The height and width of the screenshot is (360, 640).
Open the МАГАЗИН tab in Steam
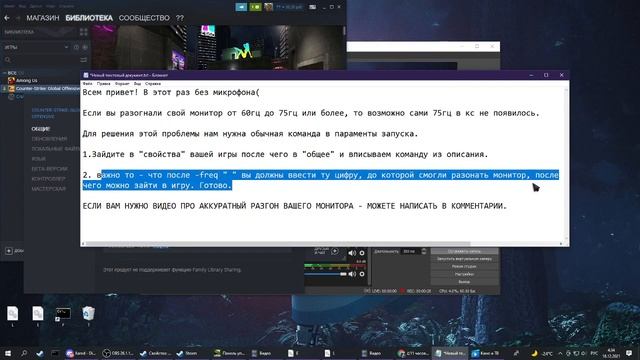pyautogui.click(x=43, y=18)
